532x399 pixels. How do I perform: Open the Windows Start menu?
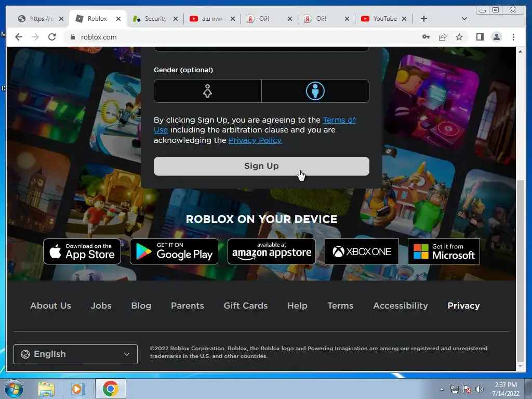(14, 389)
